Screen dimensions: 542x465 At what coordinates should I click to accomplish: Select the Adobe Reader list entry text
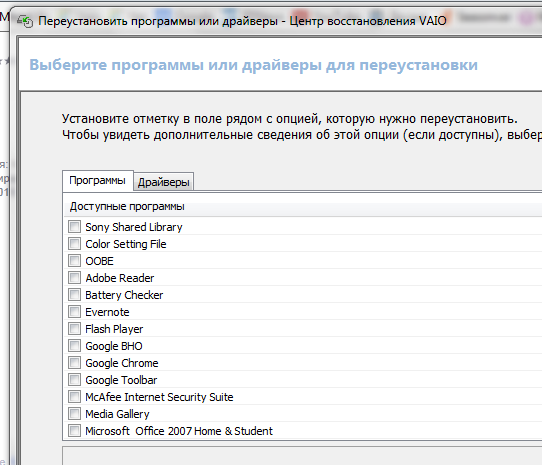(x=120, y=278)
